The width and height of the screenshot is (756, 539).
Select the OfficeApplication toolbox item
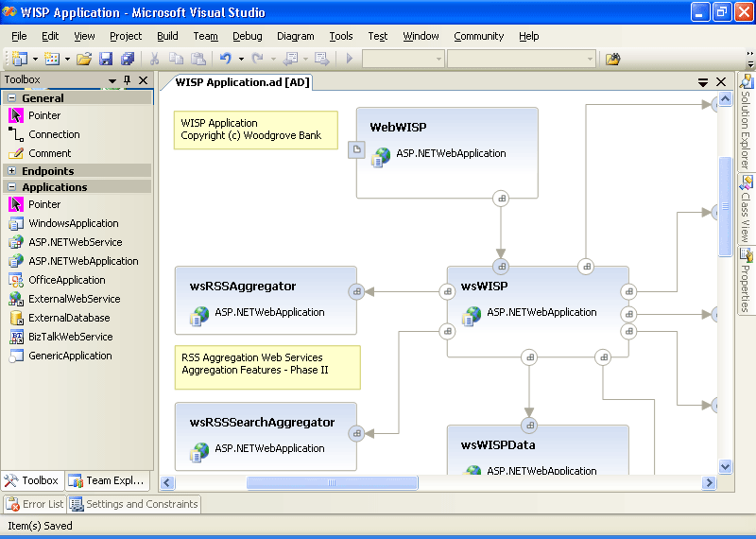[66, 280]
